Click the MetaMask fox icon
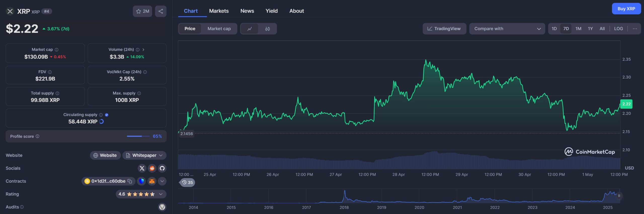 (x=152, y=181)
